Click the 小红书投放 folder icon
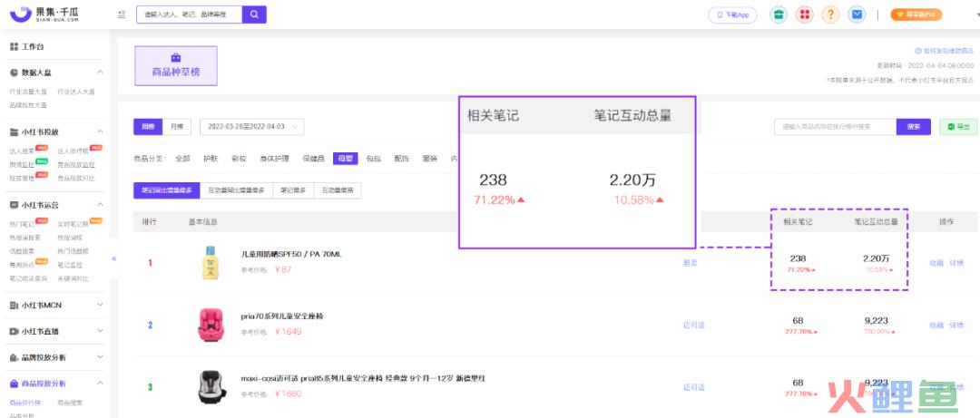Image resolution: width=980 pixels, height=418 pixels. point(15,131)
